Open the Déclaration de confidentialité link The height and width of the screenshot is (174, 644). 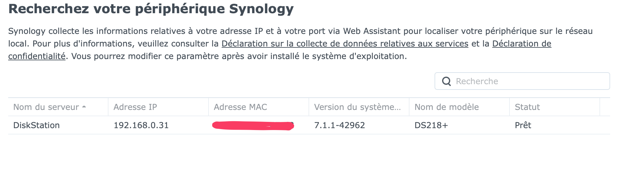coord(521,44)
